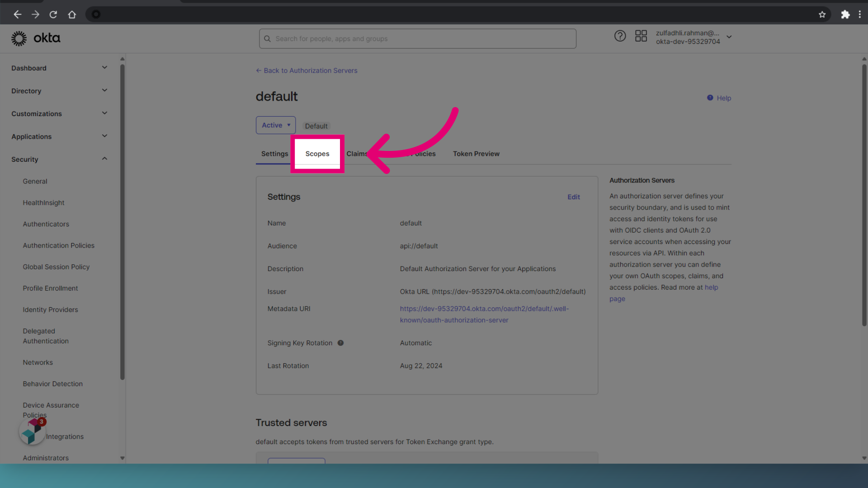Open Behavior Detection in the sidebar

[52, 384]
